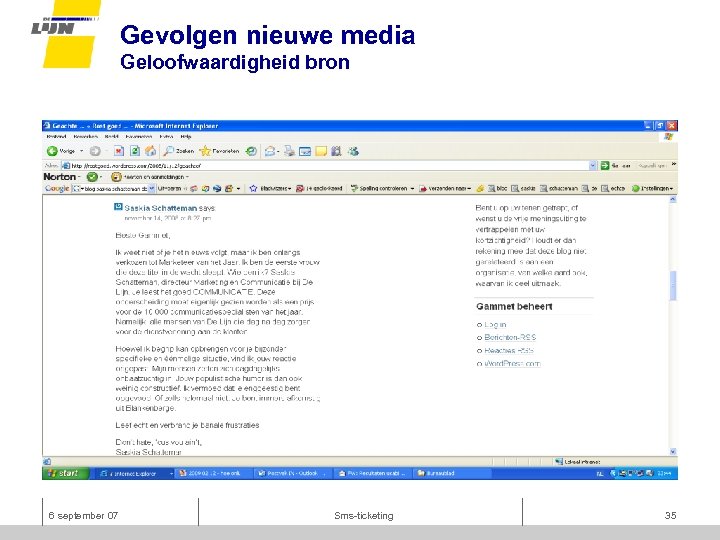
Task: Click the blog search-word button
Action: [x=497, y=188]
